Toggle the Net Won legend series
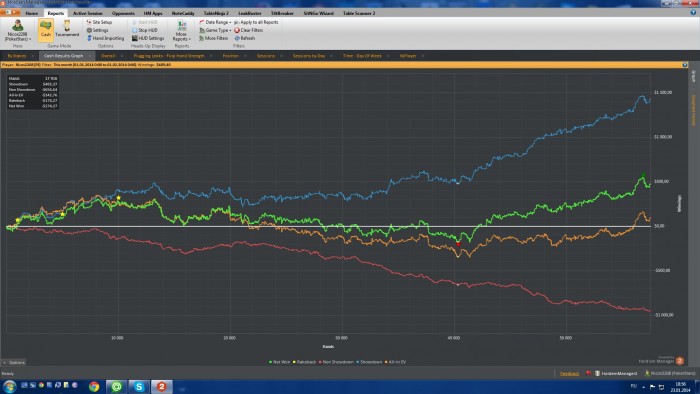The height and width of the screenshot is (394, 700). pyautogui.click(x=279, y=362)
